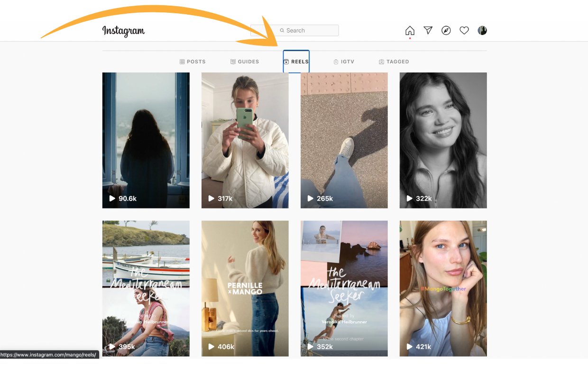Click the #MangoTogether hashtag text
The height and width of the screenshot is (379, 588).
click(443, 289)
